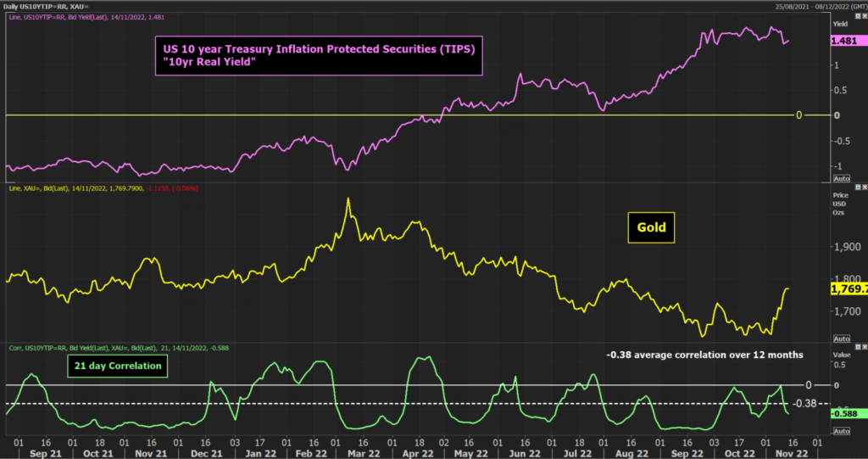
Task: Close the correlation pane
Action: [x=864, y=347]
